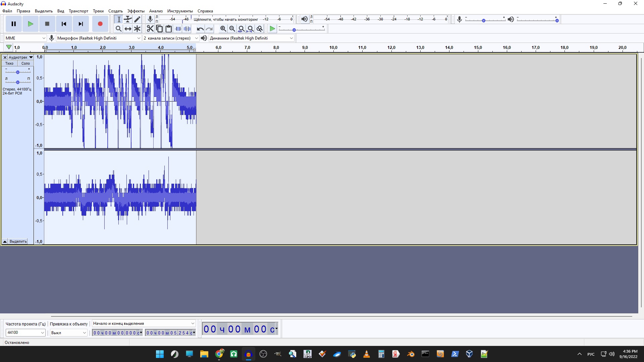Open the audio position time format arrow
Screen dimensions: 644x362
click(276, 329)
